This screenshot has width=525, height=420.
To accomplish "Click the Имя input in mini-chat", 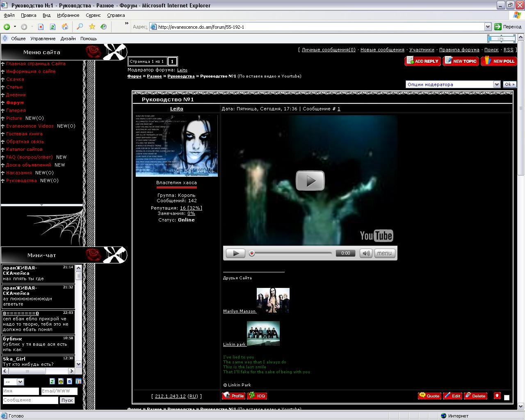I will (x=21, y=391).
